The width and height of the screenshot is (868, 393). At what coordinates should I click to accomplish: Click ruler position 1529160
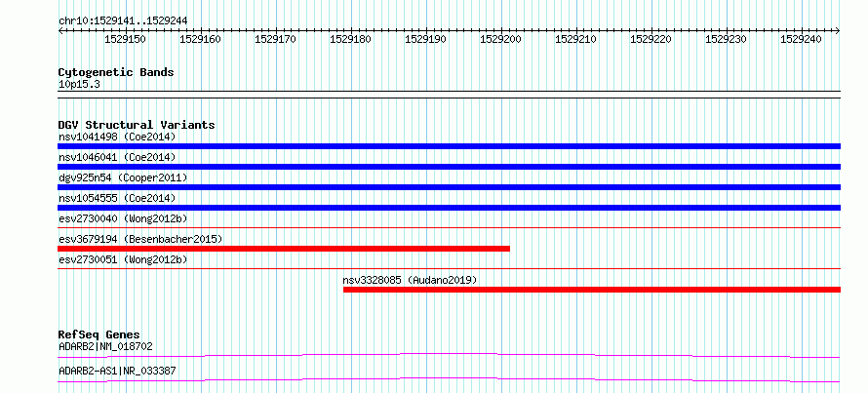[x=200, y=39]
